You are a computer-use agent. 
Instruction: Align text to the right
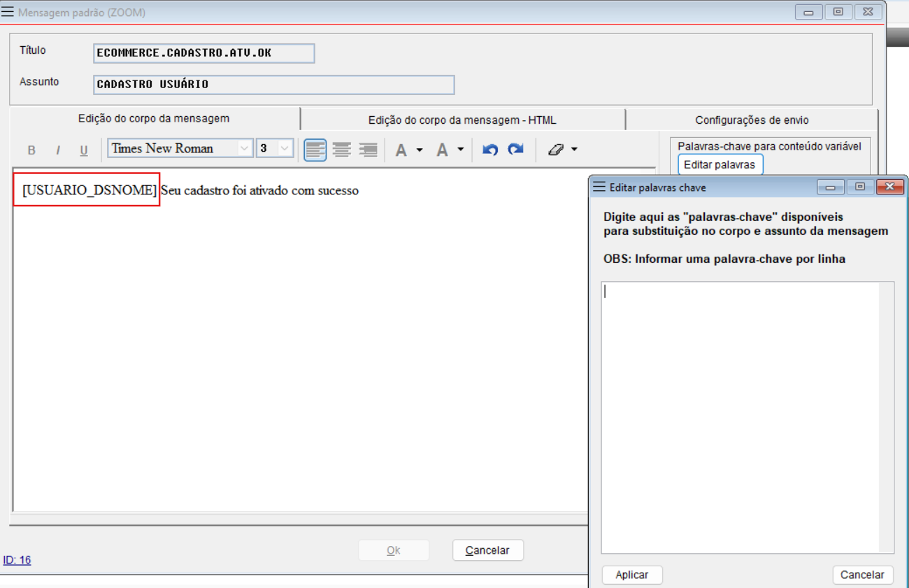tap(368, 150)
